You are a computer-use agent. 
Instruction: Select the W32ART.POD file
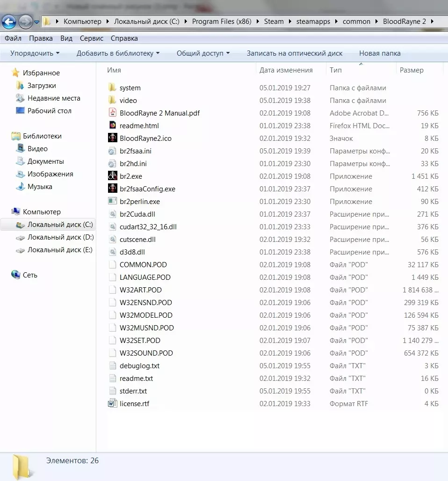click(140, 290)
